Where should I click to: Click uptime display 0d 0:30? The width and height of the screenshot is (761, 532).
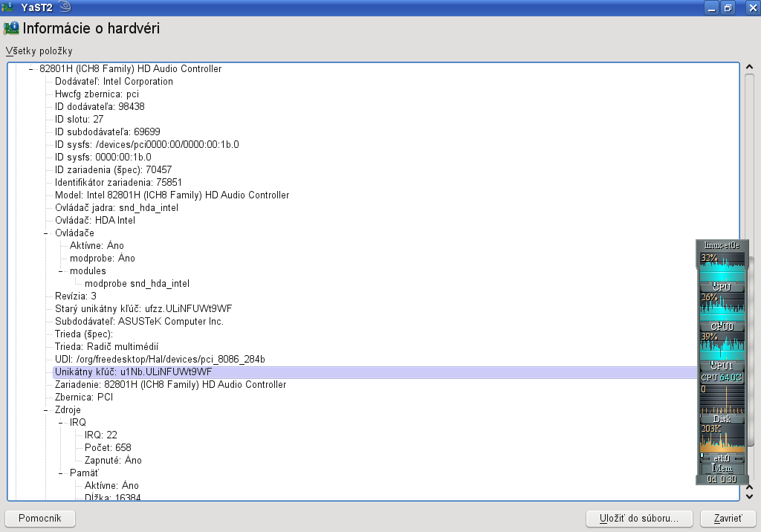coord(722,479)
